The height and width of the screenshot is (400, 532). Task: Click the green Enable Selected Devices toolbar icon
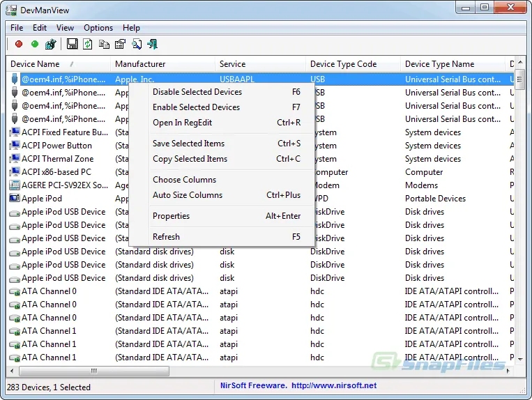point(35,44)
